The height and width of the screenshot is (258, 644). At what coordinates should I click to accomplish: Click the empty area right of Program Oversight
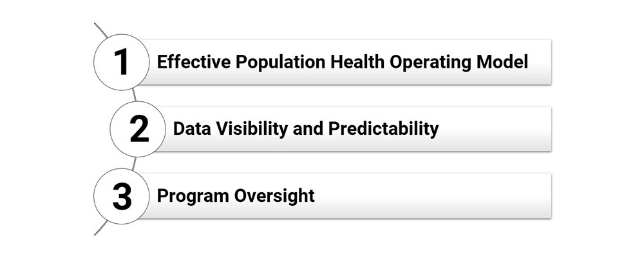coord(433,196)
